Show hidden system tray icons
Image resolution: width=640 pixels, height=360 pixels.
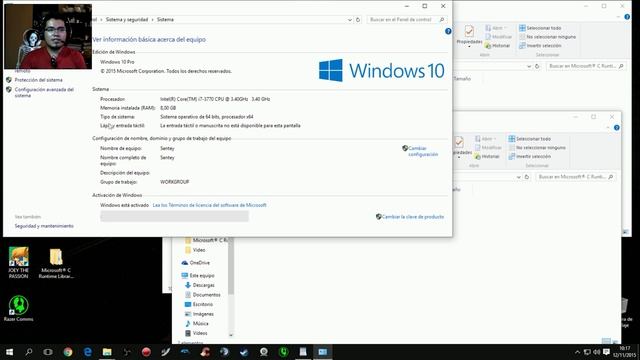click(x=577, y=352)
